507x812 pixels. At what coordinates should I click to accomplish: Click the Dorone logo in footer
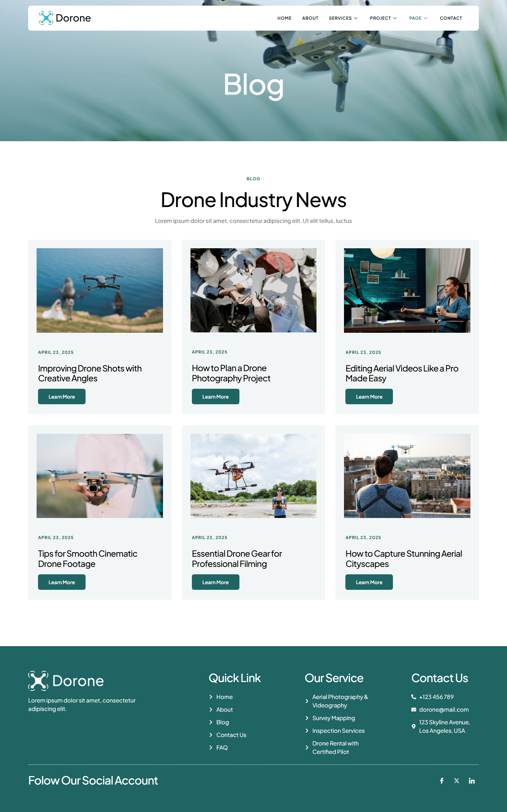coord(66,681)
